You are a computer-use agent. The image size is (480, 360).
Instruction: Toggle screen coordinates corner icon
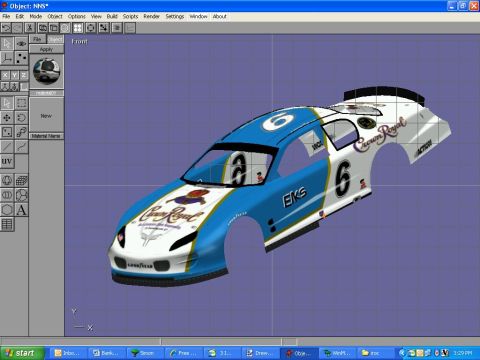tap(24, 87)
